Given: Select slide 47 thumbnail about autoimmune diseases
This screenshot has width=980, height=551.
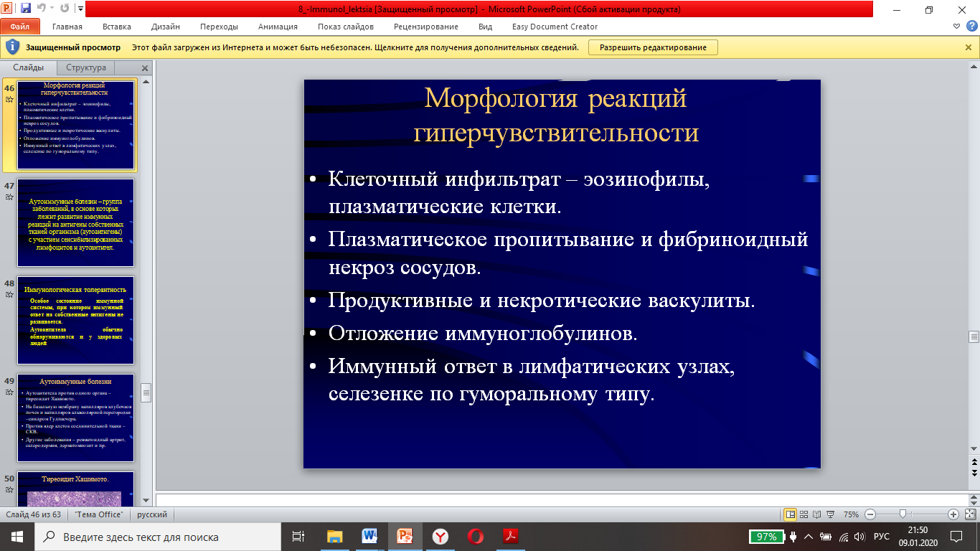Looking at the screenshot, I should (x=75, y=222).
